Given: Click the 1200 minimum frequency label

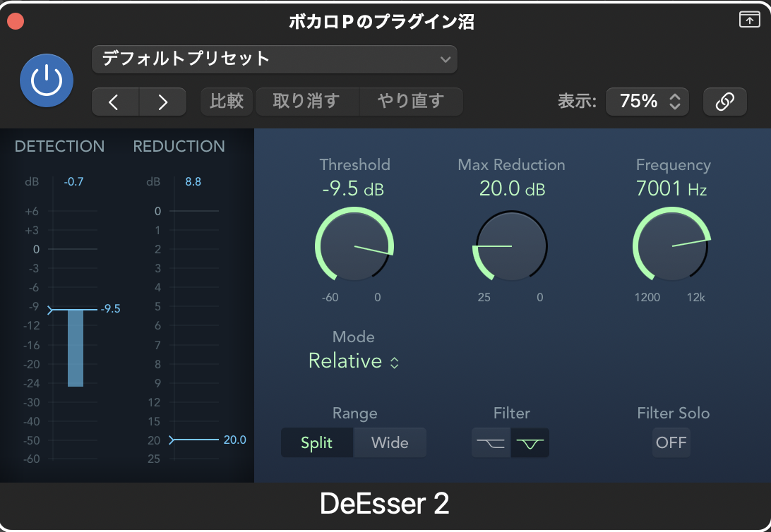Looking at the screenshot, I should click(647, 297).
